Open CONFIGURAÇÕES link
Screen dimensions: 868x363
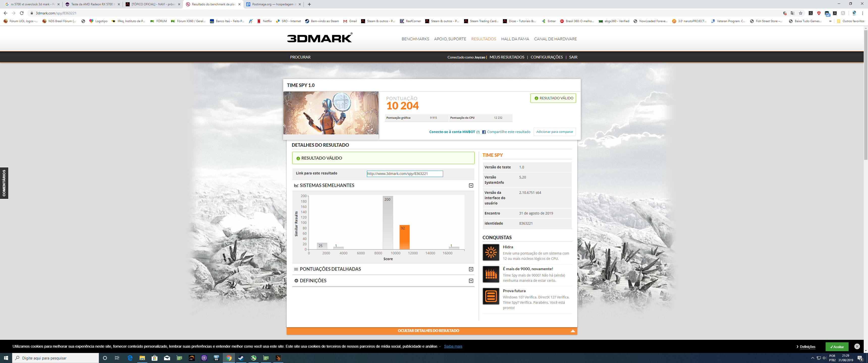pos(546,57)
